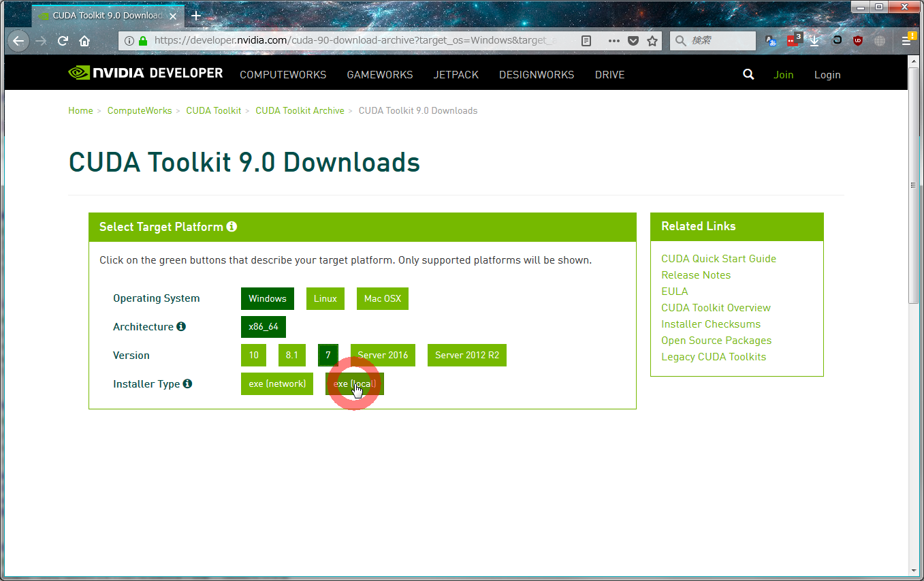Click info icon next to Architecture
Screen dimensions: 924x581
point(181,326)
